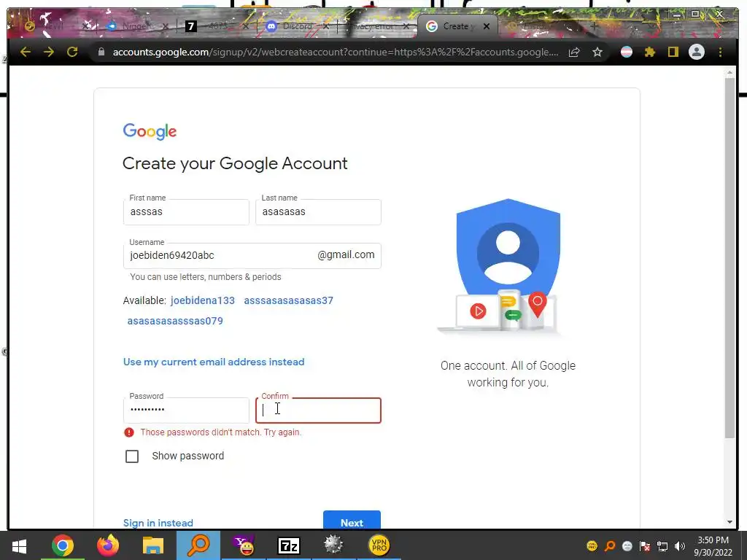
Task: Click the padlock site info icon
Action: click(x=101, y=52)
